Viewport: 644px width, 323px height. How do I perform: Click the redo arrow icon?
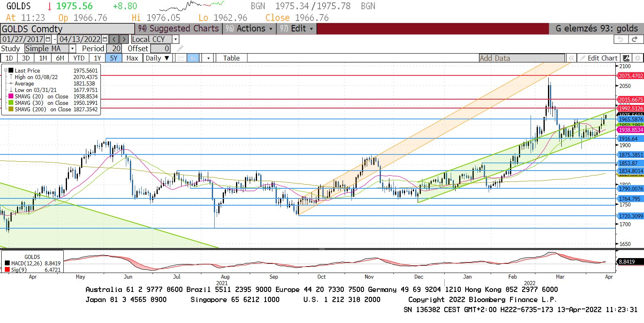coord(635,39)
